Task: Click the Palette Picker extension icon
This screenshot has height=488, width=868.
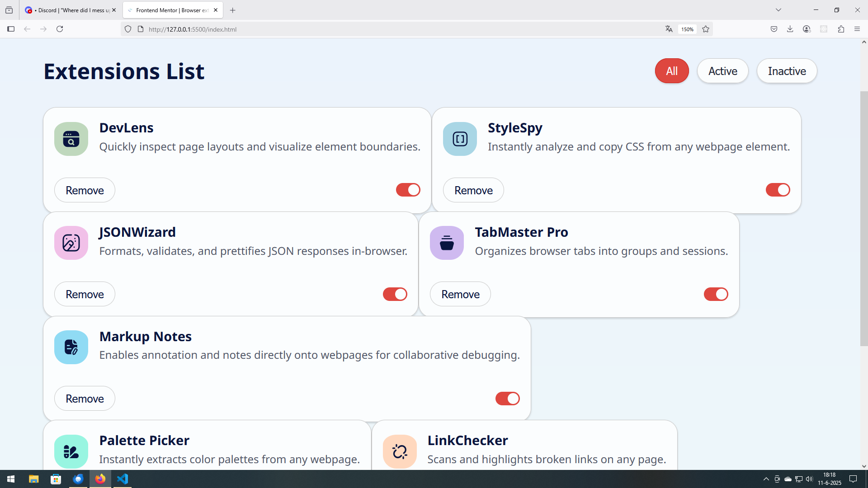Action: 71,451
